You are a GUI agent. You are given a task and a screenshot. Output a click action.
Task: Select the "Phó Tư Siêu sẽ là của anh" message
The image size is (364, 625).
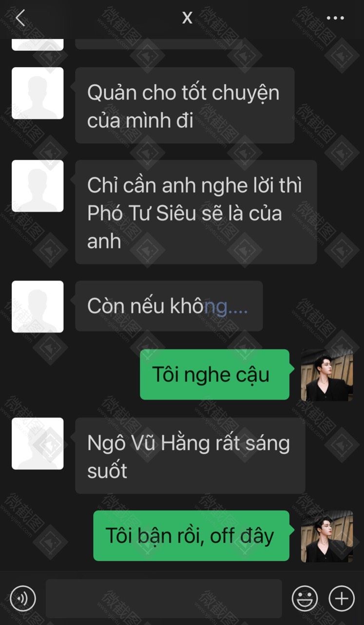[196, 212]
